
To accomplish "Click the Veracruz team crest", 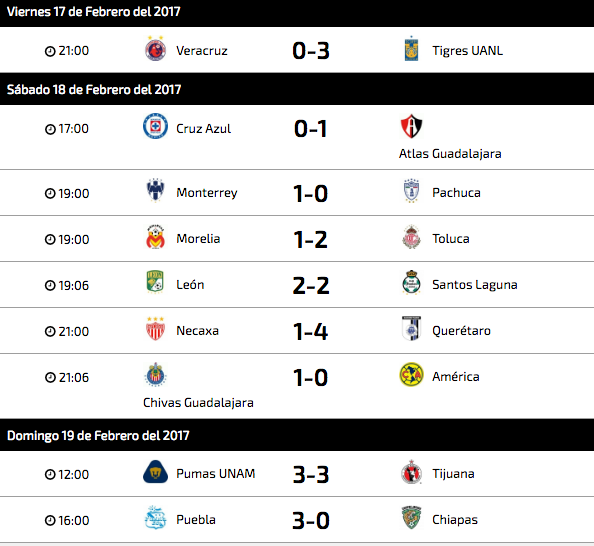I will 155,49.
